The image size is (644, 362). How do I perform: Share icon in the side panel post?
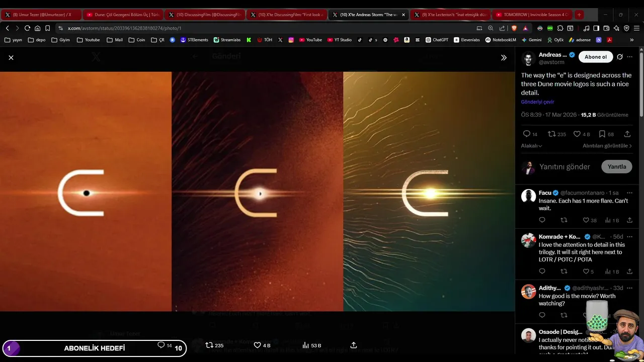(627, 134)
